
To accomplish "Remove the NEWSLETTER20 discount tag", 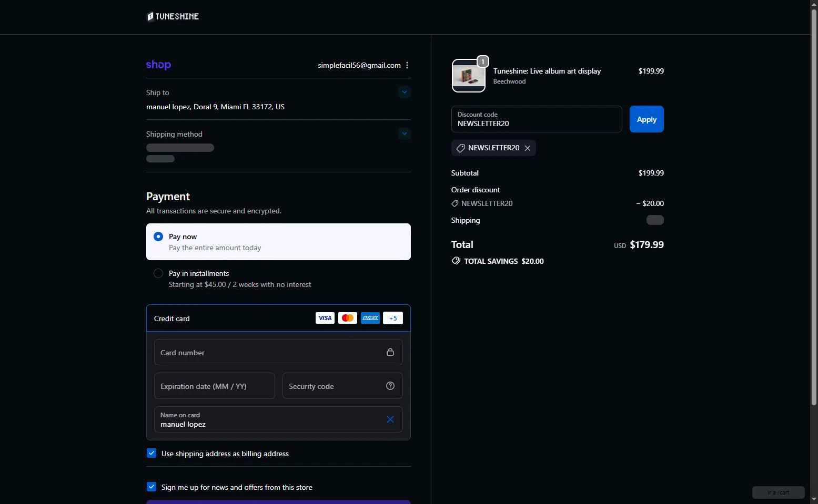I will [x=528, y=148].
